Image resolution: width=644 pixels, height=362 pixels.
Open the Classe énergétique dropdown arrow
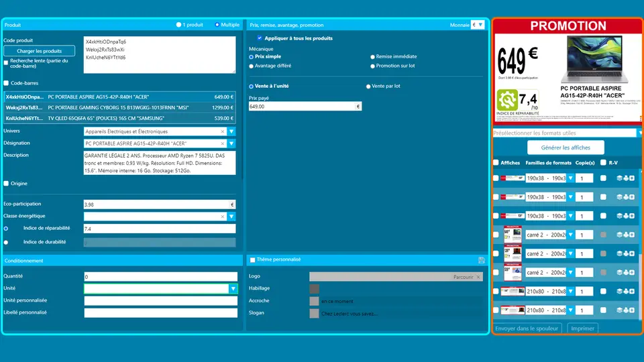[x=231, y=217]
